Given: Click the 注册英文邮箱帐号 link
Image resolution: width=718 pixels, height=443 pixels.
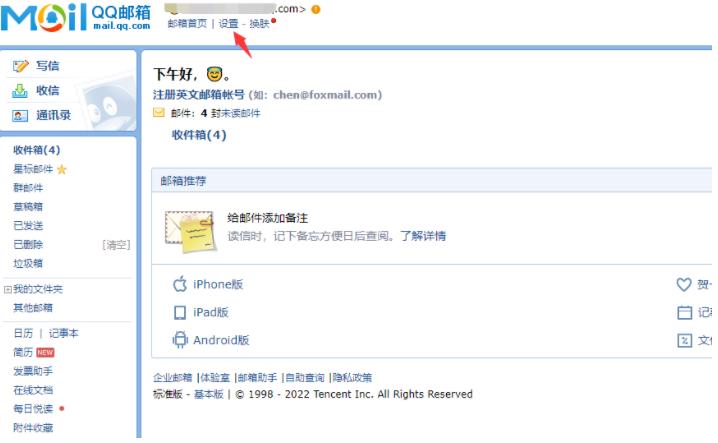Looking at the screenshot, I should pos(199,95).
